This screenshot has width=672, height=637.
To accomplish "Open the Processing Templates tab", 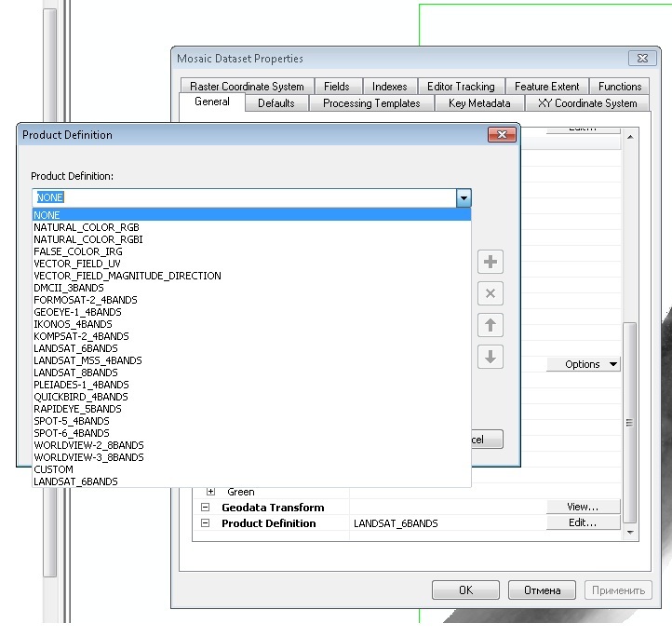I will pyautogui.click(x=371, y=103).
